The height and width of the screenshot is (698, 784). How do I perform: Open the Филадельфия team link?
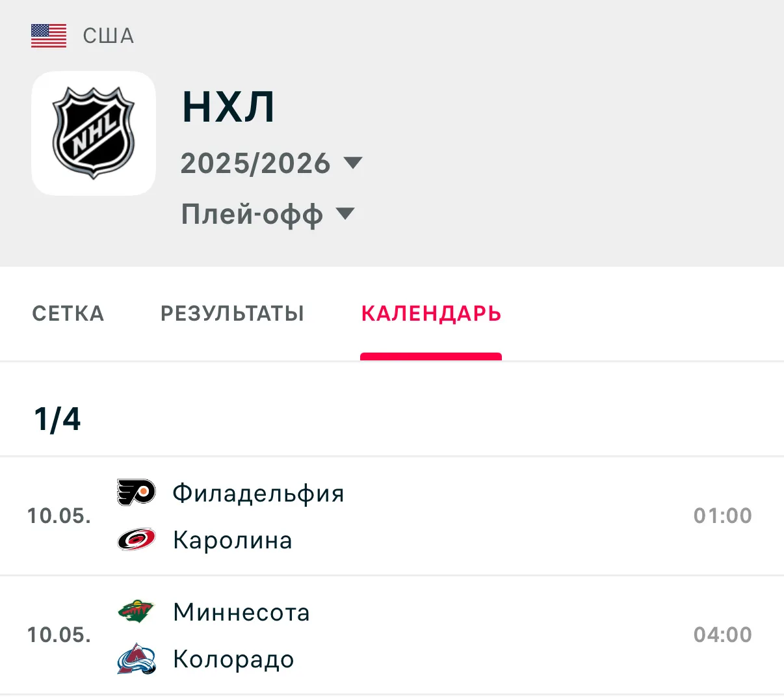[258, 494]
